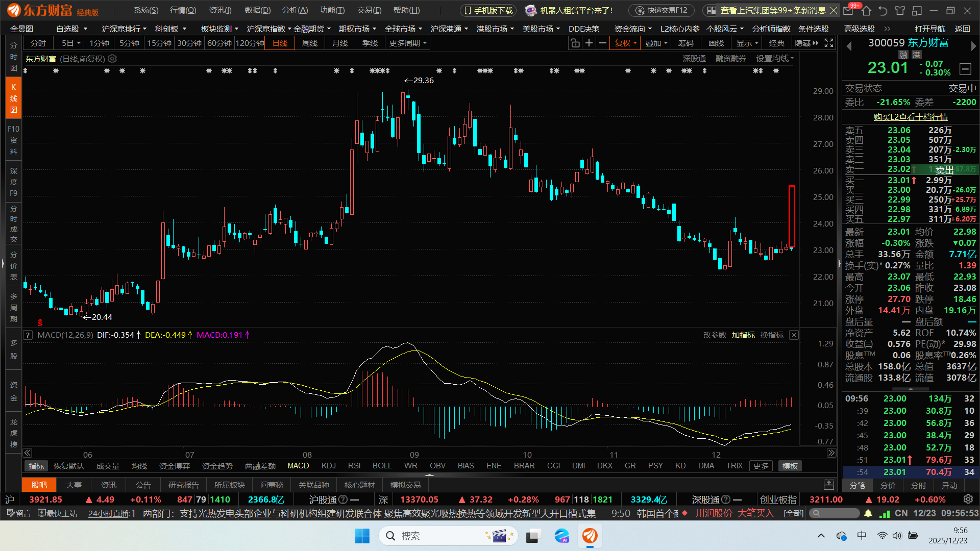980x551 pixels.
Task: Click the MACD help question mark icon
Action: click(28, 335)
